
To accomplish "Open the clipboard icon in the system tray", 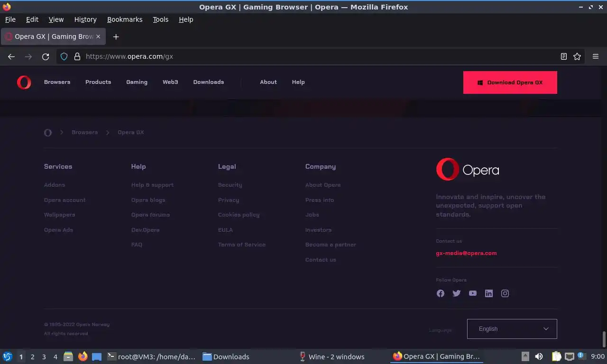I will [556, 356].
